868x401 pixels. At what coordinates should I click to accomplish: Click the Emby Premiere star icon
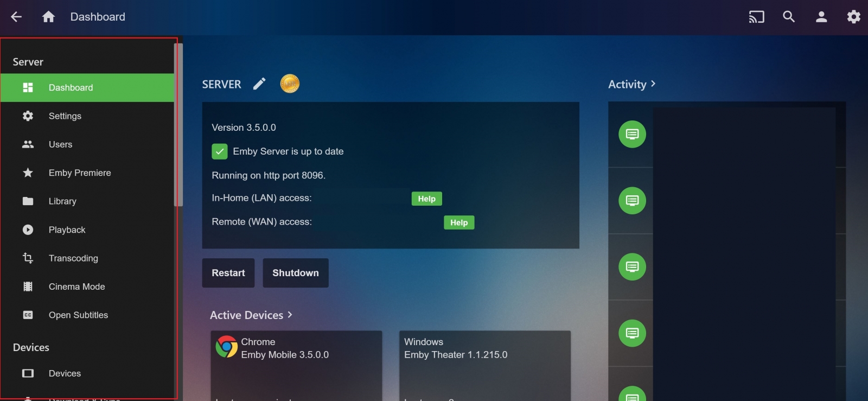click(28, 173)
